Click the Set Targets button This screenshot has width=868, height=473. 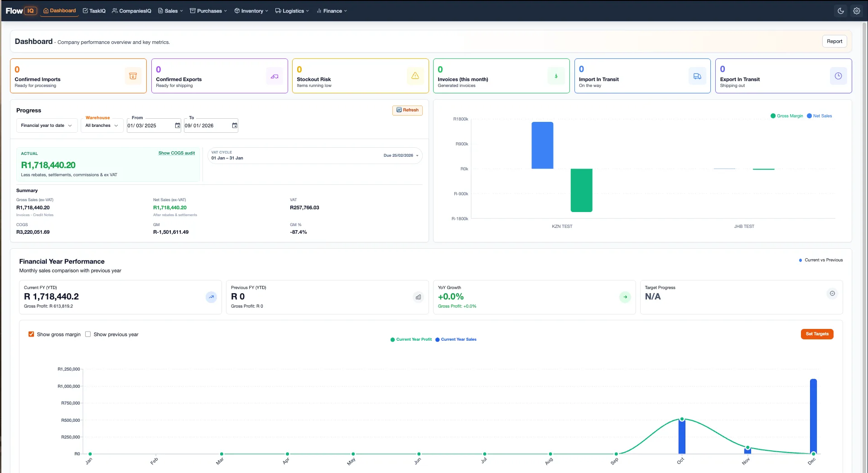[x=817, y=334]
